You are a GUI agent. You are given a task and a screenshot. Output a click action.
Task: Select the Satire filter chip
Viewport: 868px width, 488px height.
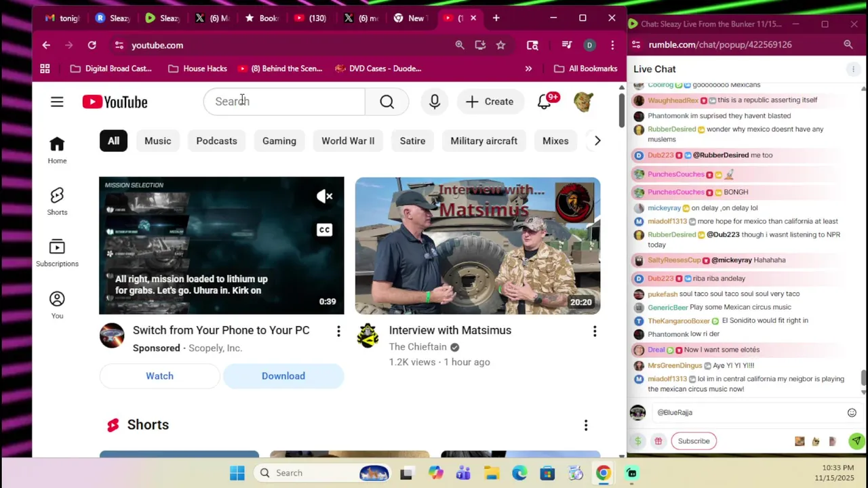412,141
